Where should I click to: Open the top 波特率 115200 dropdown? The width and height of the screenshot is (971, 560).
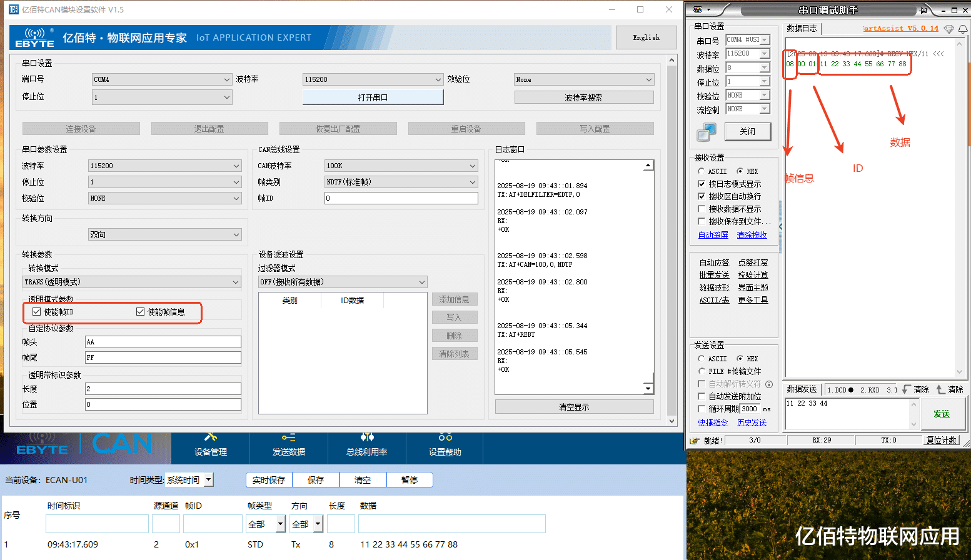[373, 79]
